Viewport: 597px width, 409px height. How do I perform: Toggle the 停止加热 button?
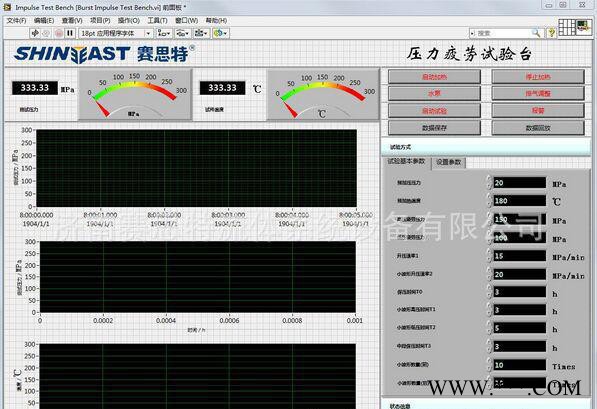tap(538, 77)
